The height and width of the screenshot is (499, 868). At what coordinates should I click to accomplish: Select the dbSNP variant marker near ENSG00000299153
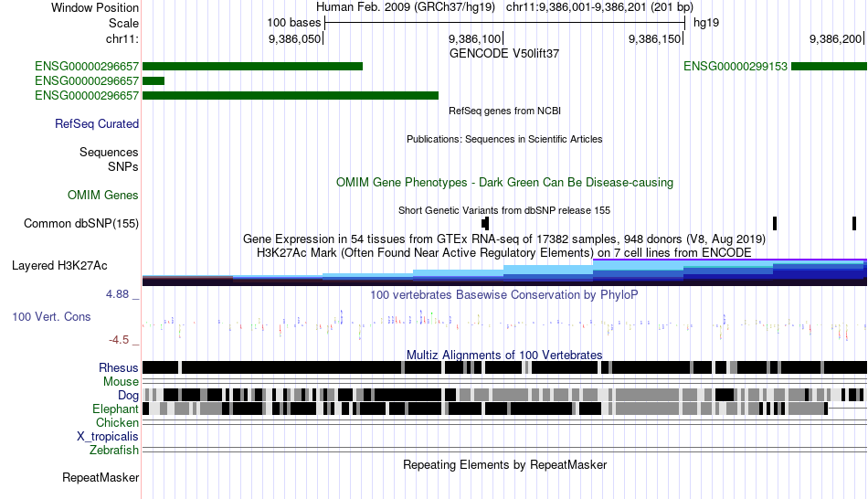point(775,223)
